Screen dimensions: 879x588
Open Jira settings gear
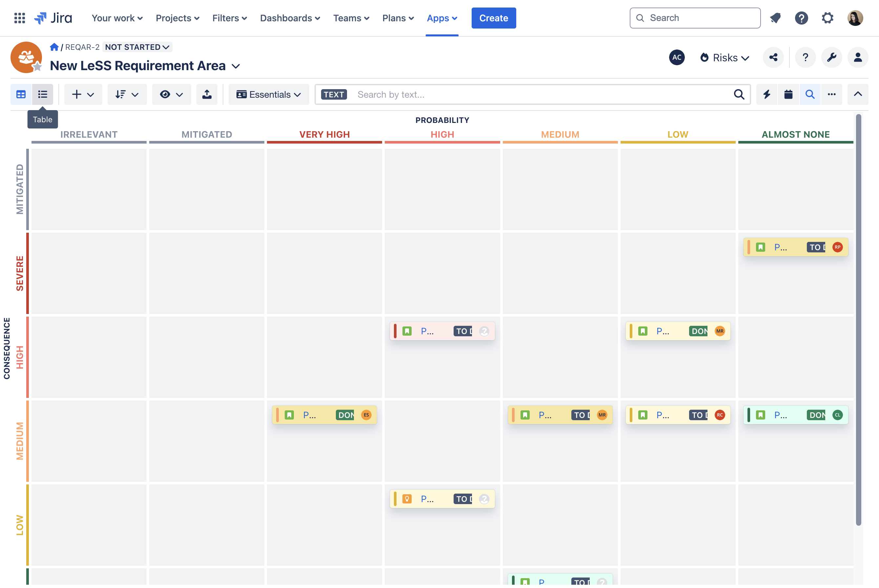(x=827, y=18)
